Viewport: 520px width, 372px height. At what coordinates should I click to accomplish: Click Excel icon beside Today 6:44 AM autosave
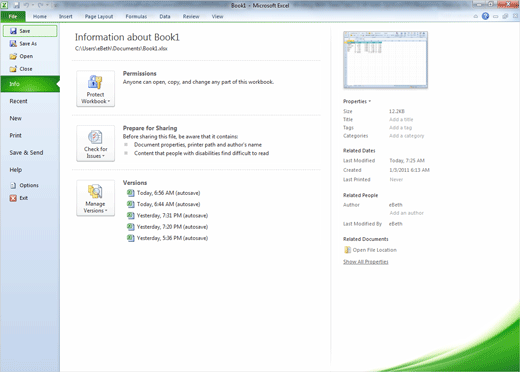tap(131, 204)
